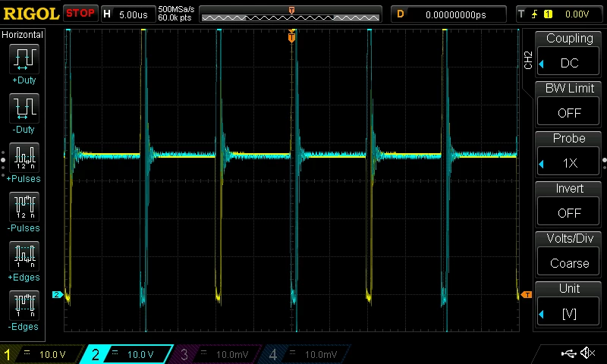Select channel 3 label 10.0mV
Image resolution: width=607 pixels, height=364 pixels.
coord(232,354)
